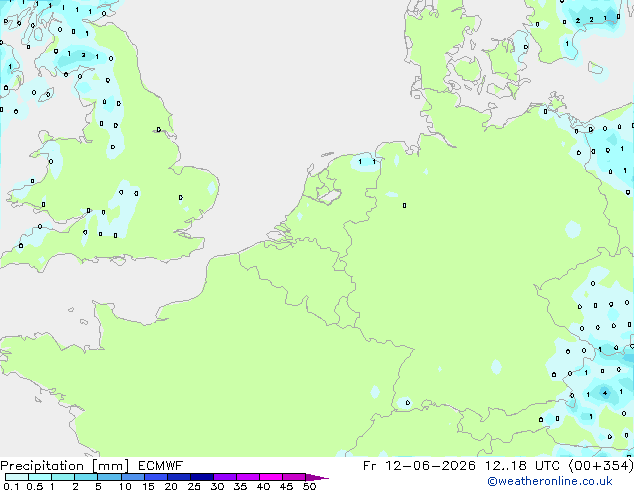The image size is (634, 490).
Task: Click the 'ECMWF' model label
Action: pyautogui.click(x=161, y=466)
